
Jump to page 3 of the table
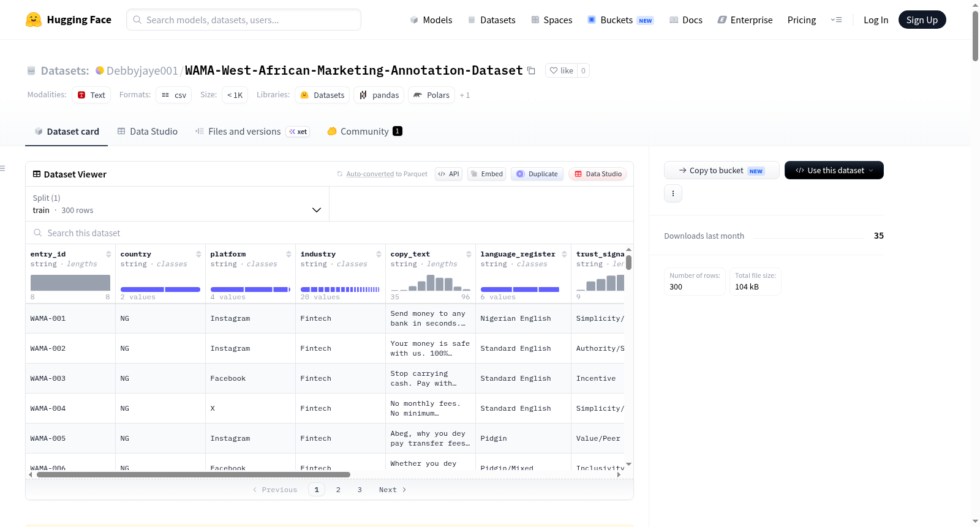360,490
